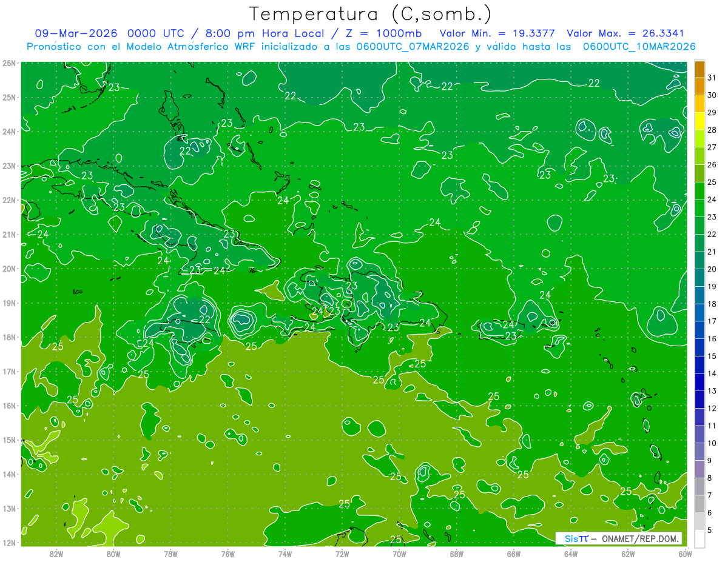Viewport: 728px width, 562px height.
Task: Click the yellow swatch in the color legend
Action: 699,121
